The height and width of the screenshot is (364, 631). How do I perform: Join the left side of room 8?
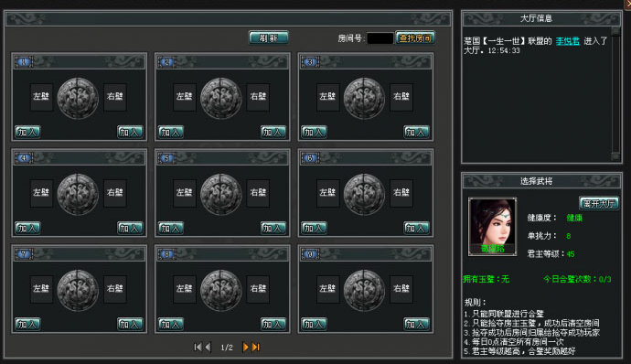pyautogui.click(x=171, y=324)
